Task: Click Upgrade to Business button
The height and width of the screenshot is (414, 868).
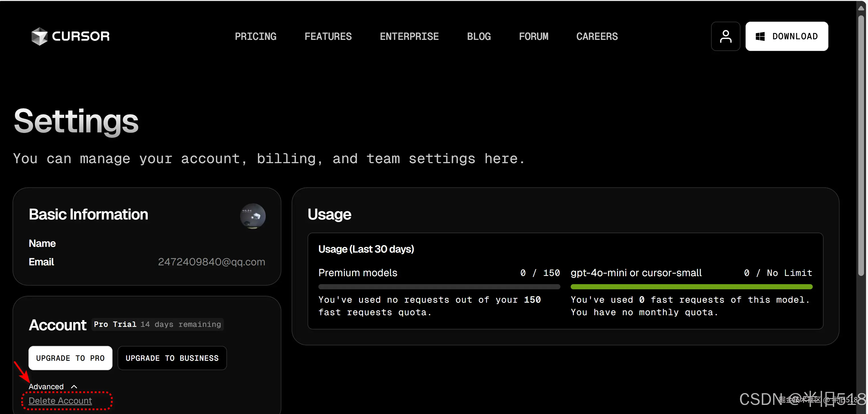Action: pos(172,358)
